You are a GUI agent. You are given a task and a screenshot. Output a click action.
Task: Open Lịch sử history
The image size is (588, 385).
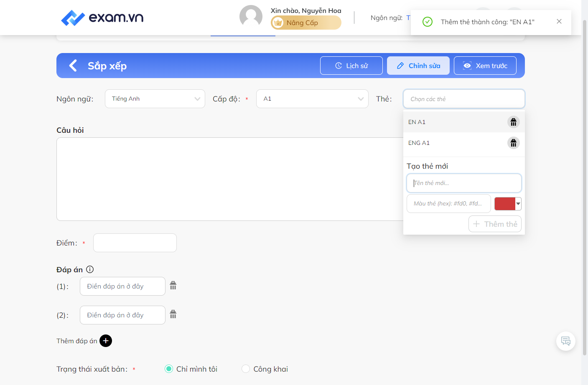pyautogui.click(x=351, y=66)
